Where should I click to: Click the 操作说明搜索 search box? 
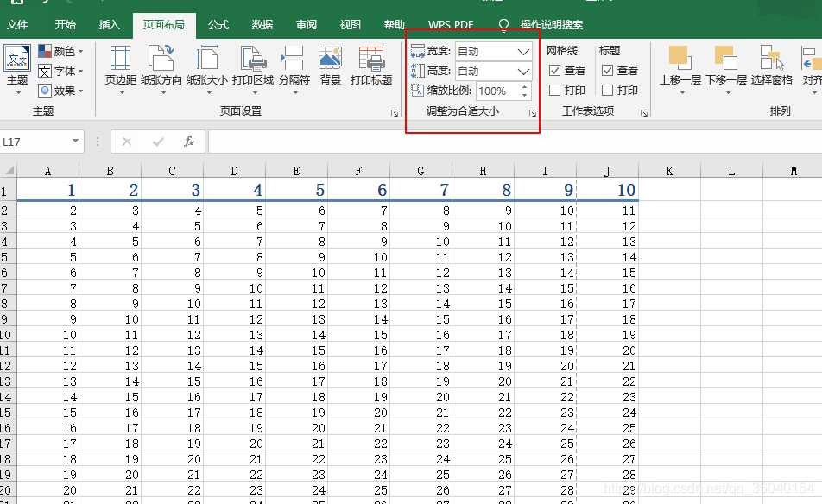tap(552, 25)
